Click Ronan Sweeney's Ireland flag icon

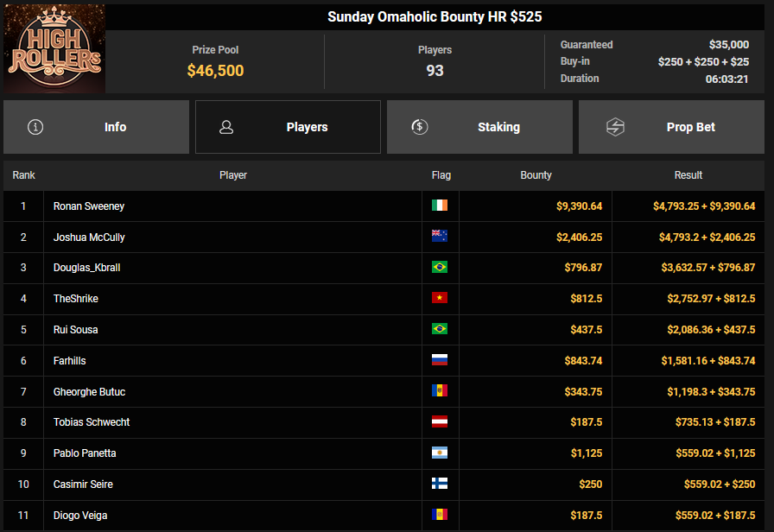(x=440, y=206)
